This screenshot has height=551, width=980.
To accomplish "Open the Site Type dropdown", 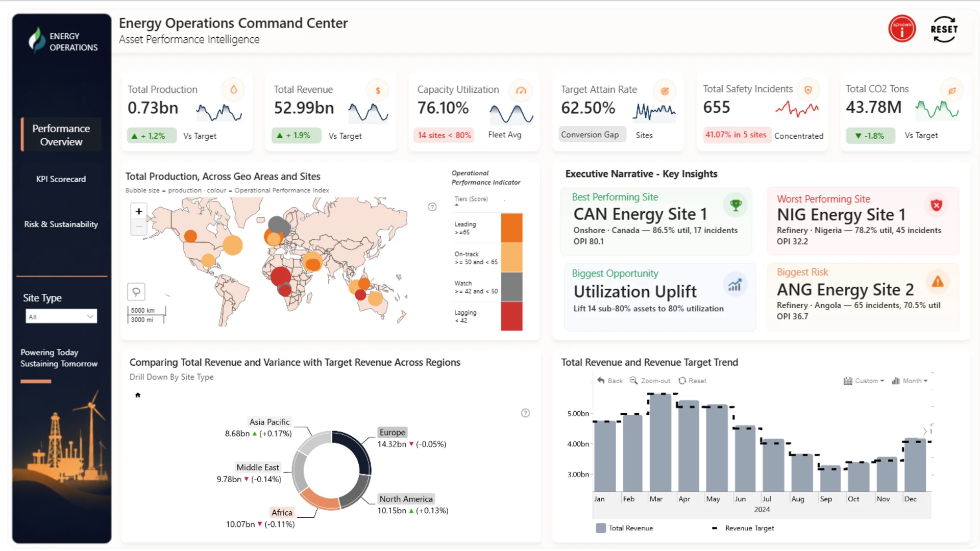I will point(61,316).
